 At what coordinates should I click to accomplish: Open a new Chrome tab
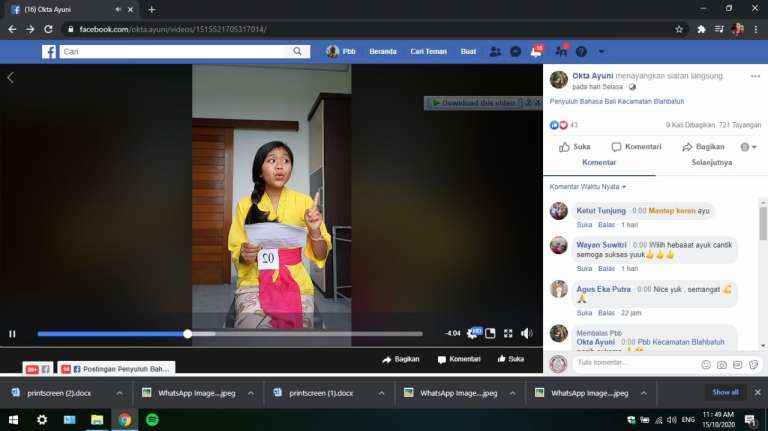pyautogui.click(x=151, y=9)
